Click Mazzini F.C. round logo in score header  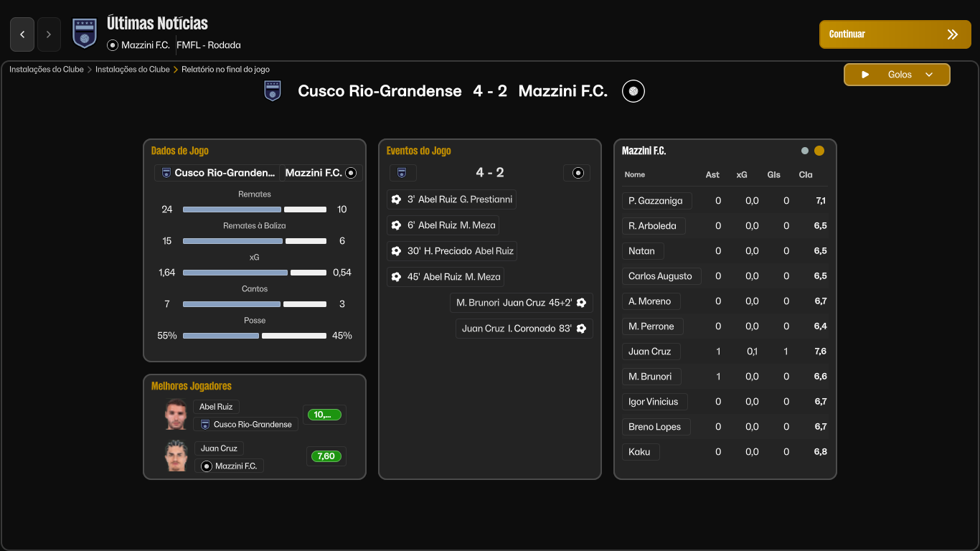click(633, 91)
